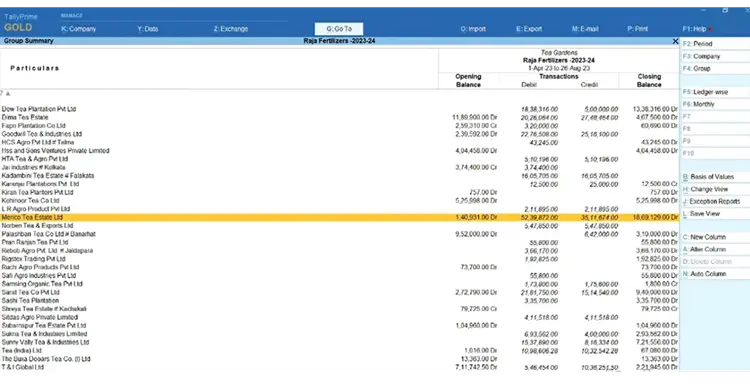Select Sitdas Agro Private Limited
The image size is (750, 385).
pos(40,318)
